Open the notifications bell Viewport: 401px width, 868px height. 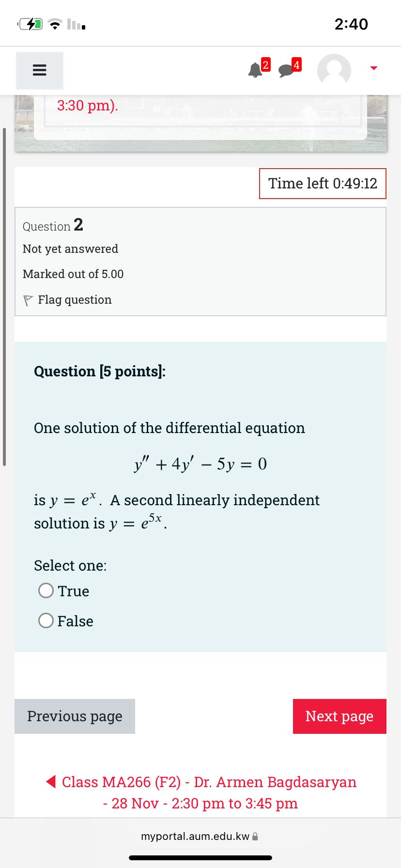(255, 70)
